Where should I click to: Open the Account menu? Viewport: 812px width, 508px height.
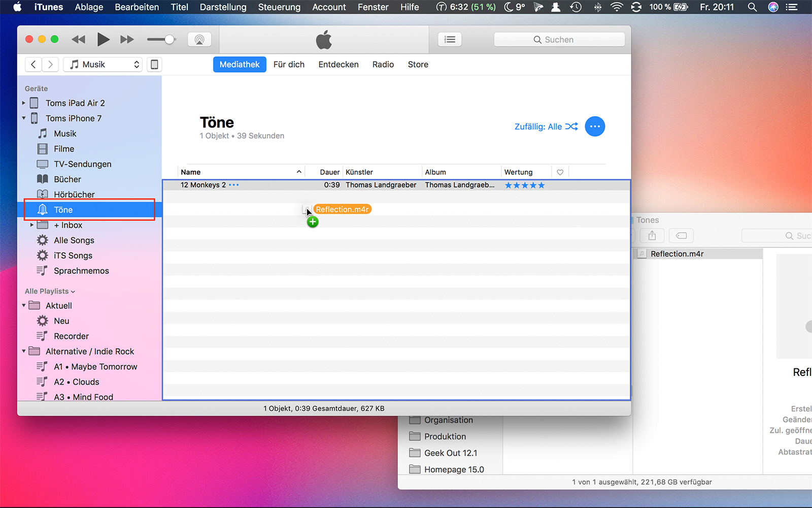coord(329,7)
